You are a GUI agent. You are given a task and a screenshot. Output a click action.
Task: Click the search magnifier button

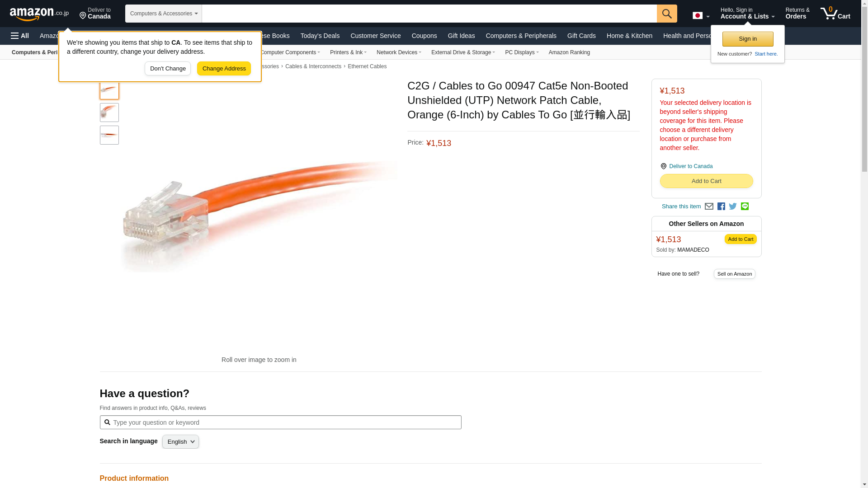pyautogui.click(x=667, y=14)
